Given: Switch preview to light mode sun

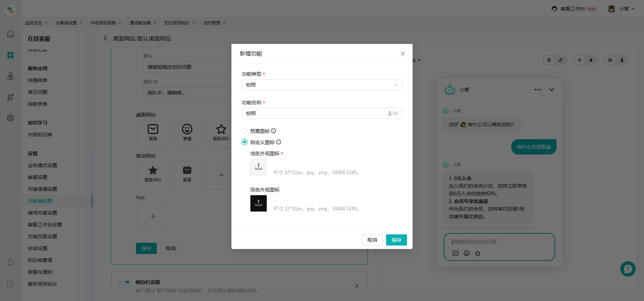Looking at the screenshot, I should click(x=580, y=60).
